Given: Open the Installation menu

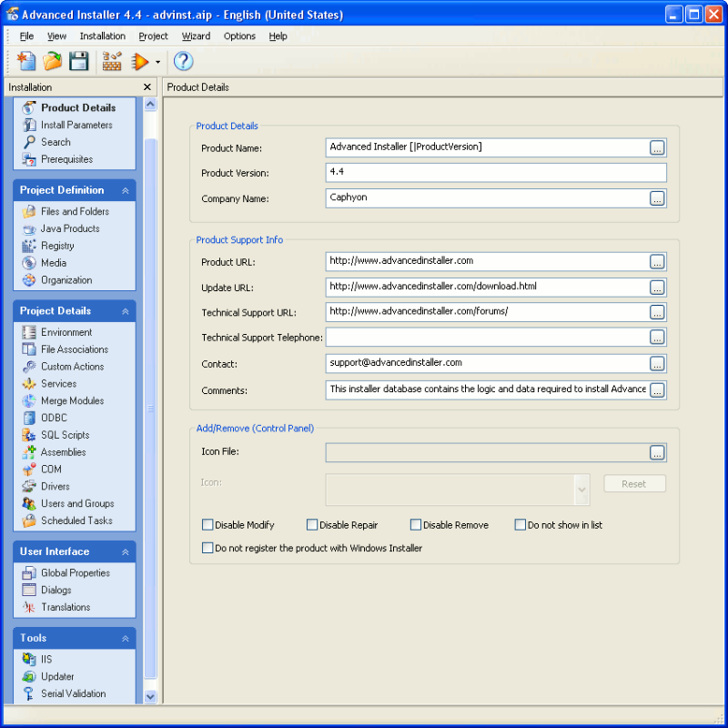Looking at the screenshot, I should coord(103,36).
